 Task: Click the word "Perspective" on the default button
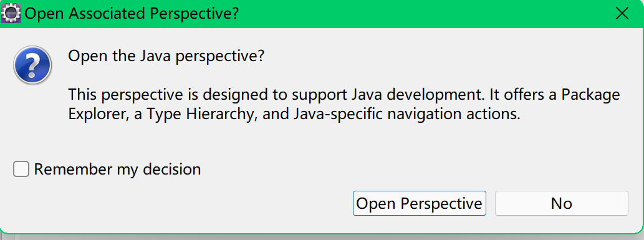coord(441,203)
